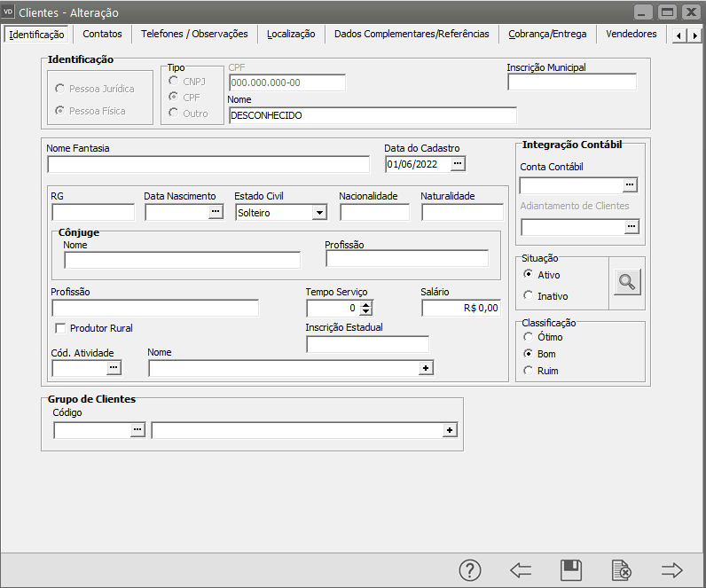
Task: Open lookup button for Conta Contábil
Action: coord(631,185)
